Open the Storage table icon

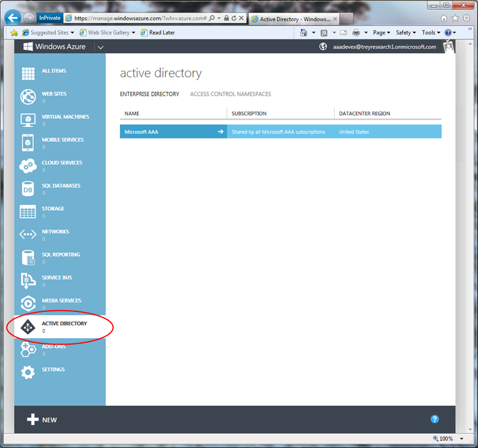click(x=27, y=212)
